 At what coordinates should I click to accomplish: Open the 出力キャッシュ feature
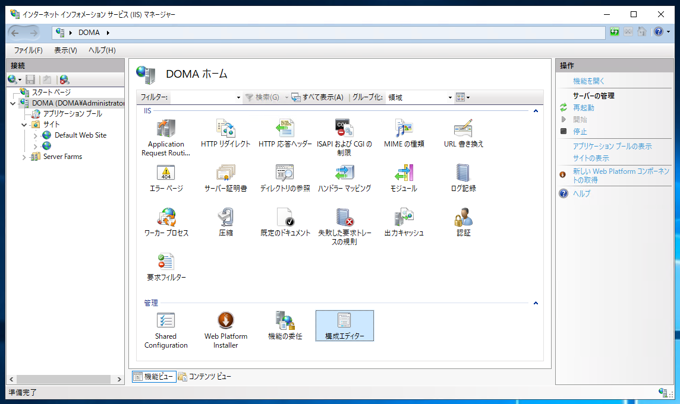404,222
